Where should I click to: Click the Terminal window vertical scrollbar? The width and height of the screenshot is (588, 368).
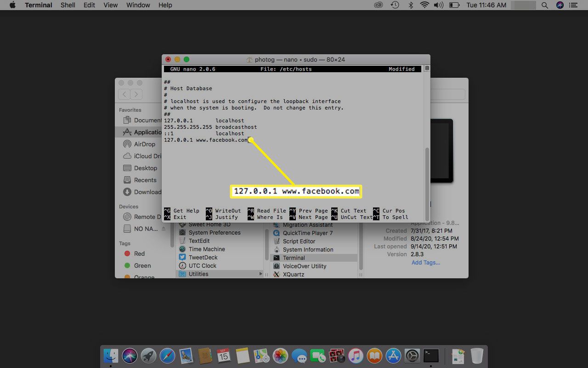click(x=427, y=184)
